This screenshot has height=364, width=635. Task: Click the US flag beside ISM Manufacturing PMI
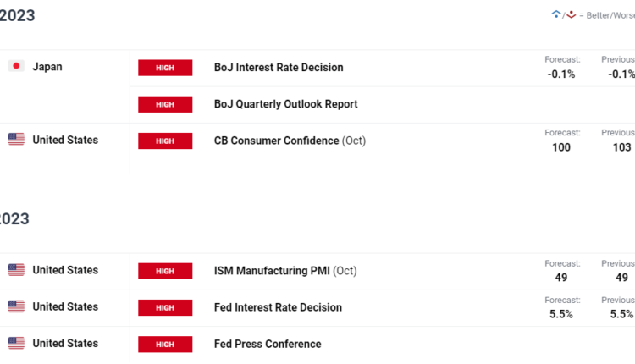click(x=16, y=270)
